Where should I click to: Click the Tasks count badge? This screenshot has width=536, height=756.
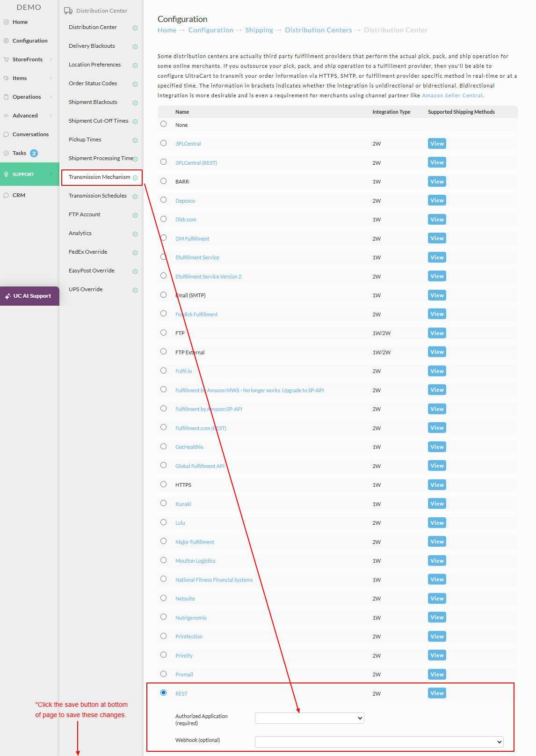coord(34,153)
